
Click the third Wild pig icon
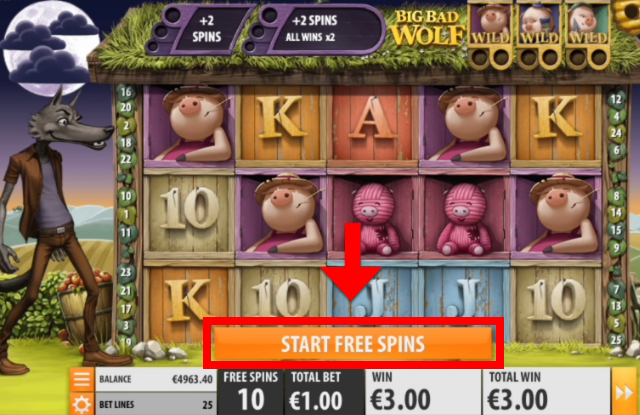(587, 24)
